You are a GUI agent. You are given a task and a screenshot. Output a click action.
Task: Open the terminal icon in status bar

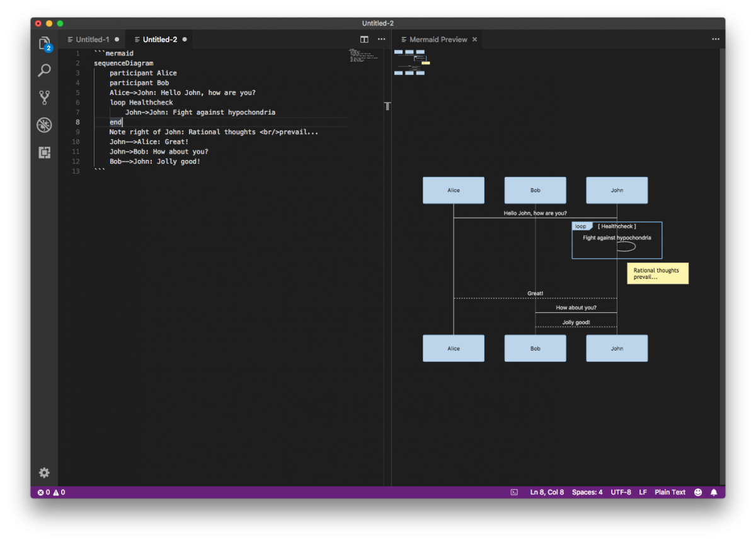pos(514,492)
